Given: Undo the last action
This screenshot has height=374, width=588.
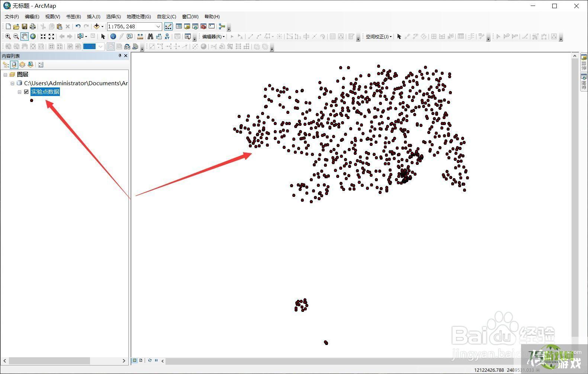Looking at the screenshot, I should (78, 26).
